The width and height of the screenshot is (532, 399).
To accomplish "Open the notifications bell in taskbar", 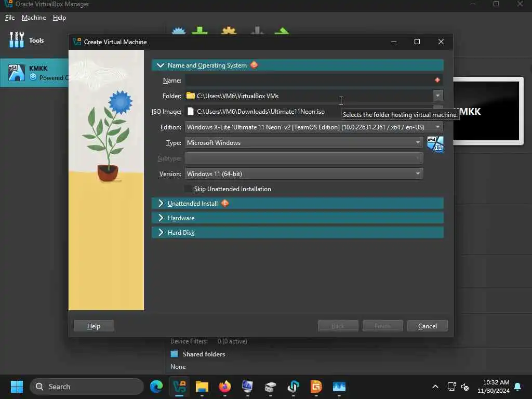I will coord(517,387).
